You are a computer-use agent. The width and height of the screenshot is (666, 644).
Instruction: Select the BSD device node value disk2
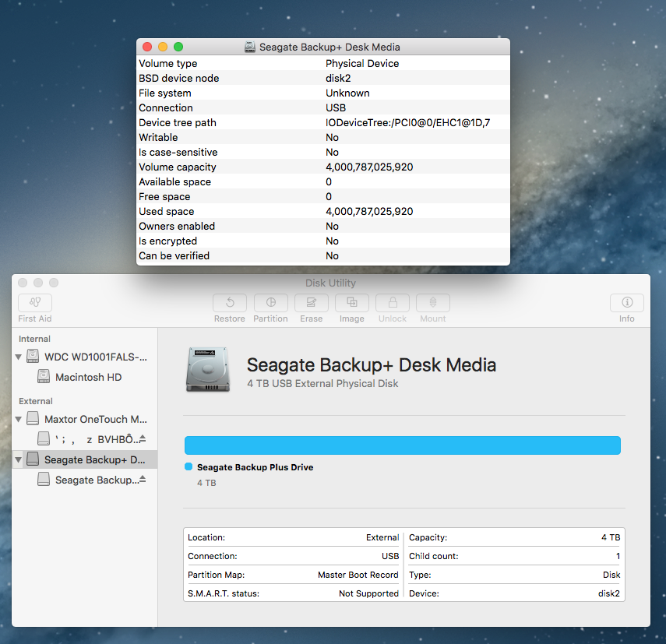(338, 78)
